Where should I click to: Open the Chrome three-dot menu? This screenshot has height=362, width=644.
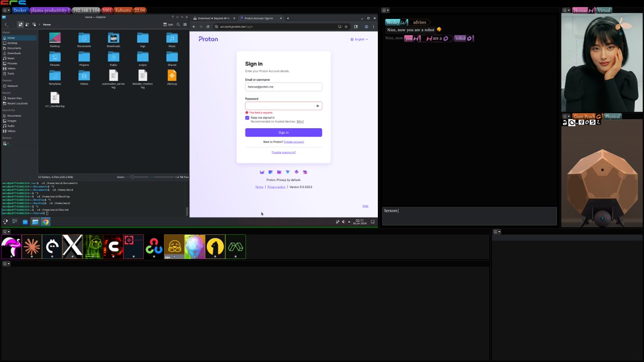tap(374, 26)
